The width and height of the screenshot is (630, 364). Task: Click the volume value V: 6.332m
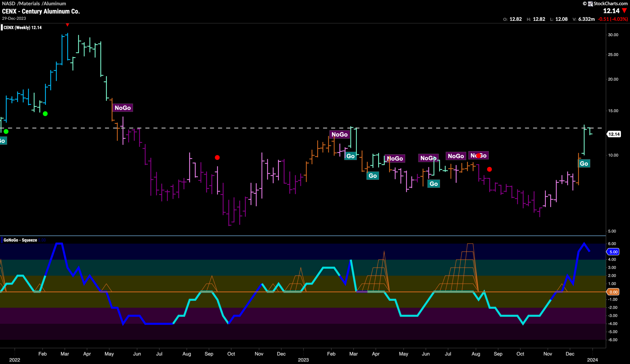583,19
